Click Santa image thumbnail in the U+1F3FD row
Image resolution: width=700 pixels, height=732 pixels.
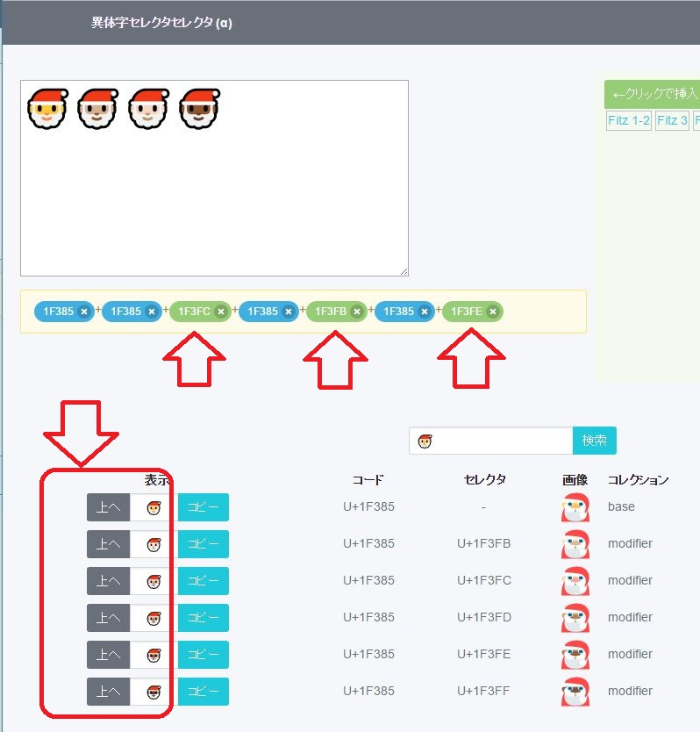tap(575, 618)
